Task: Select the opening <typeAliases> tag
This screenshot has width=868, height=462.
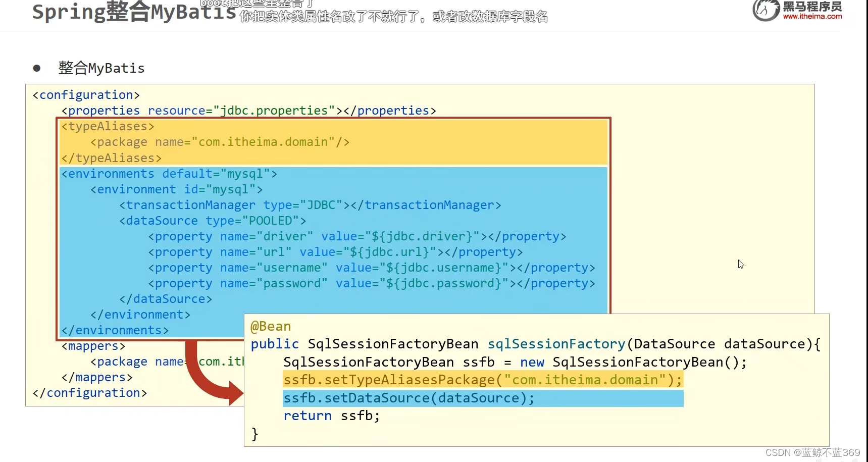Action: (x=108, y=126)
